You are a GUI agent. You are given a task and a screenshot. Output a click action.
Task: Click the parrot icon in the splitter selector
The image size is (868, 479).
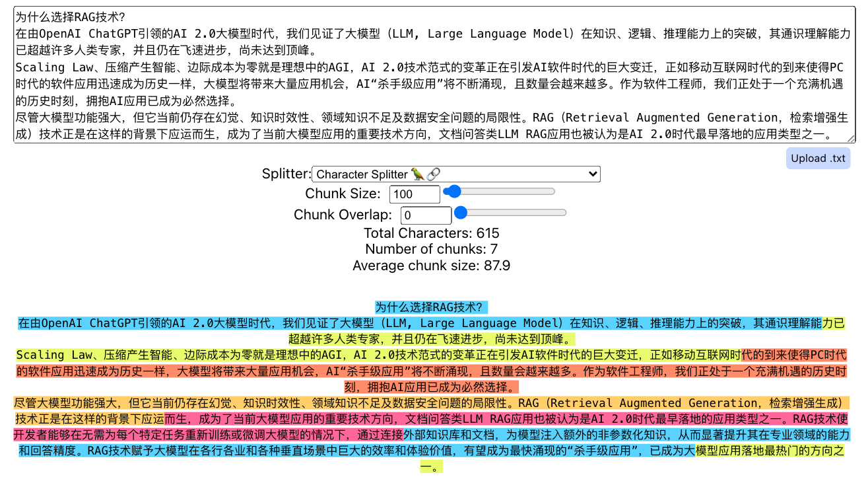pyautogui.click(x=418, y=174)
